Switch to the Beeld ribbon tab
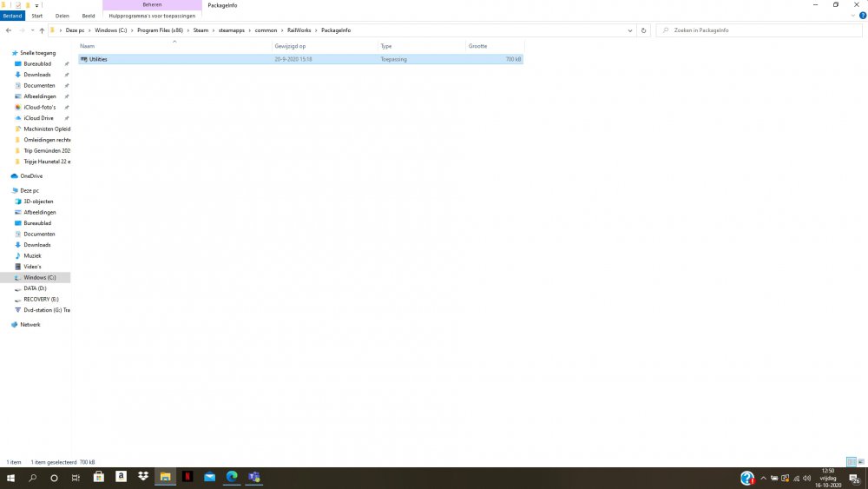This screenshot has height=489, width=868. 89,16
